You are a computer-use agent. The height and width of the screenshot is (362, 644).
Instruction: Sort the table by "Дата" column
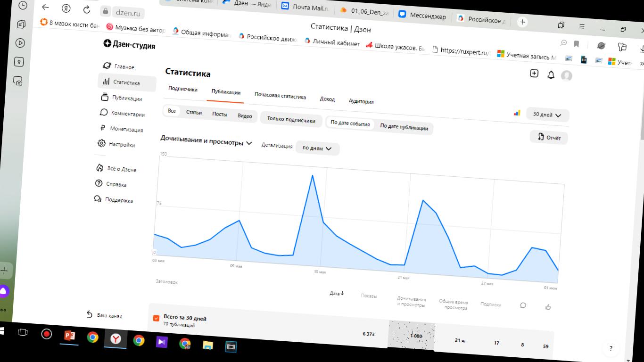tap(337, 293)
